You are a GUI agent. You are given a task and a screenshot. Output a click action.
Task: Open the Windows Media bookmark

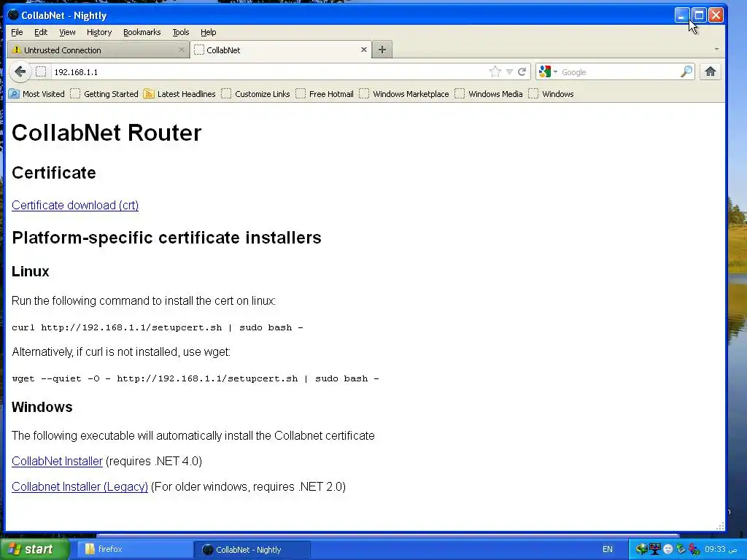(489, 94)
